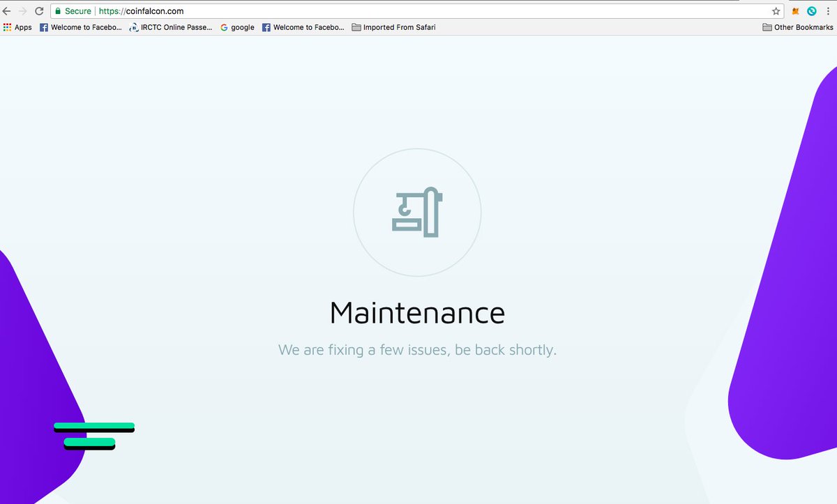Open the Apps shortcut in bookmarks bar
Screen dimensions: 837x504
point(17,27)
